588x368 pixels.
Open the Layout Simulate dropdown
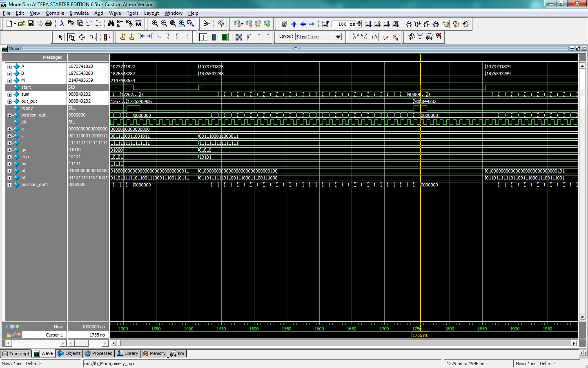(338, 37)
